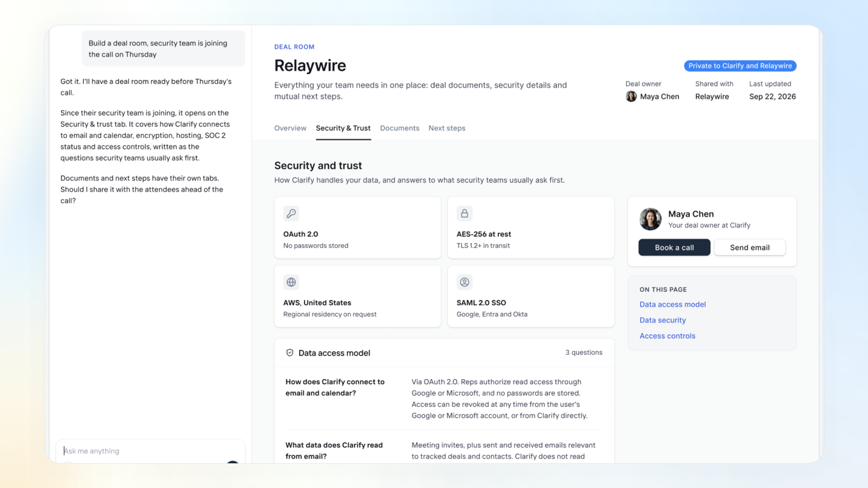The image size is (868, 488).
Task: Click Relaywire under Shared with
Action: (712, 96)
